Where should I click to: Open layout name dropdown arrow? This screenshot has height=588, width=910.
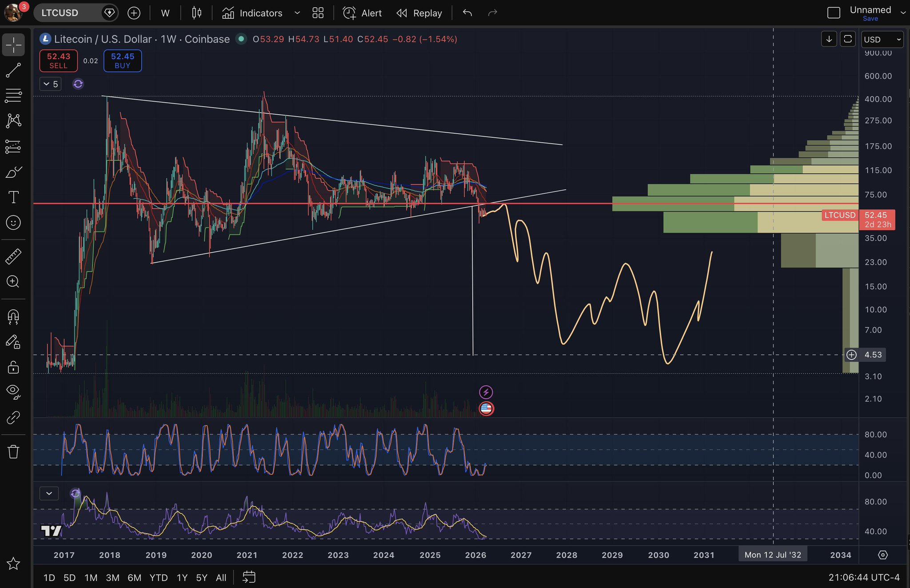[903, 13]
